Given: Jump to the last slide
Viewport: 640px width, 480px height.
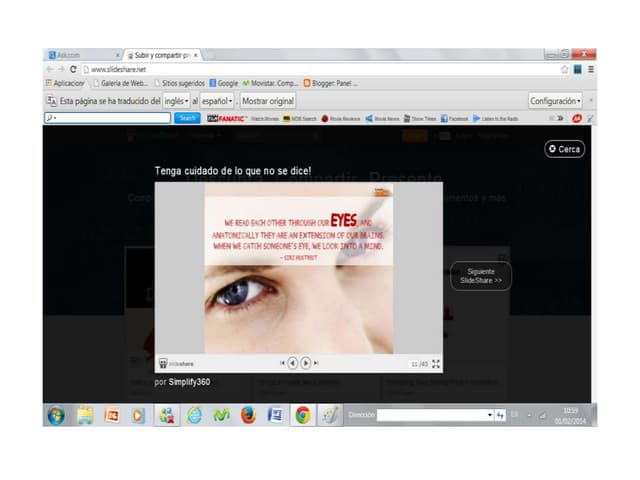Looking at the screenshot, I should (317, 363).
